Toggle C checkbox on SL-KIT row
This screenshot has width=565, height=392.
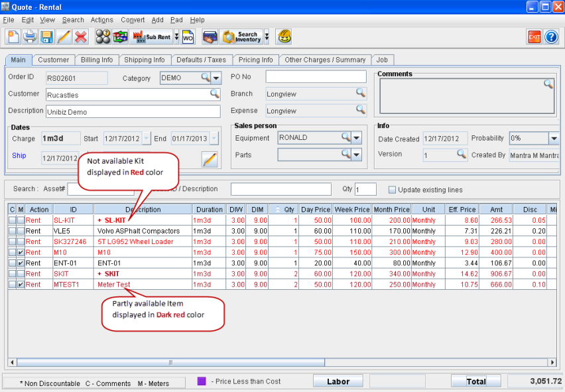(x=12, y=220)
